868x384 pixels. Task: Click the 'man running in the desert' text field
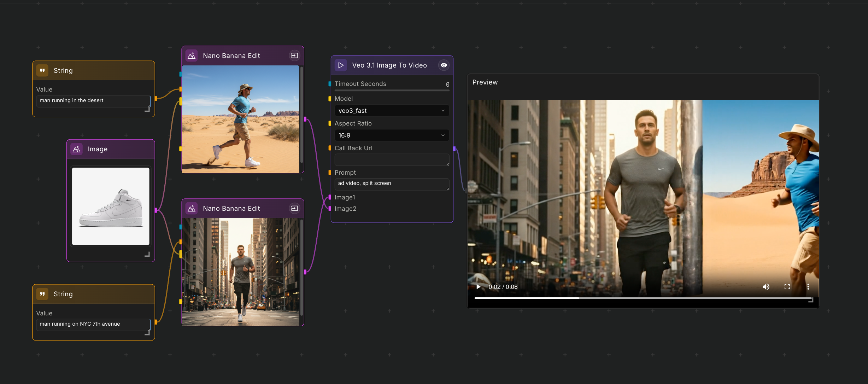93,101
